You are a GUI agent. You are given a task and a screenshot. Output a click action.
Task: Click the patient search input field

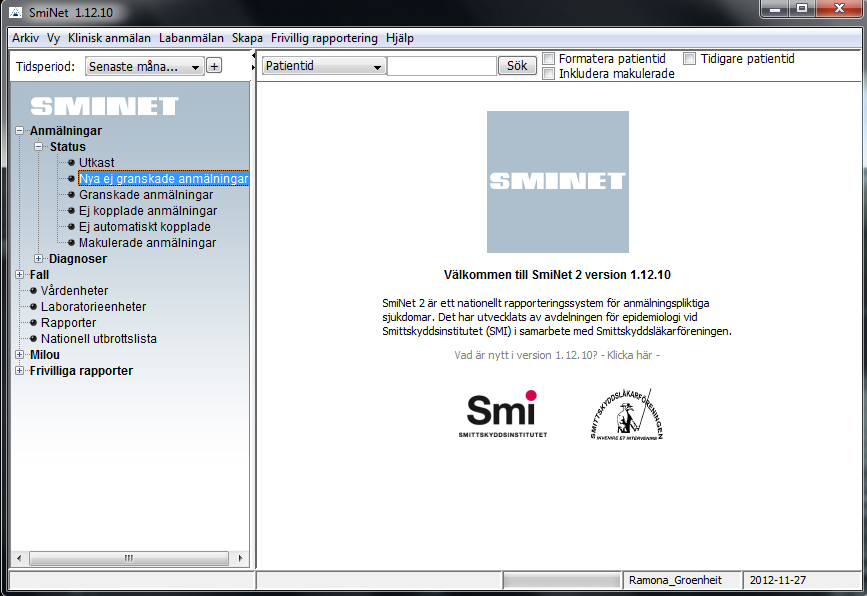442,66
